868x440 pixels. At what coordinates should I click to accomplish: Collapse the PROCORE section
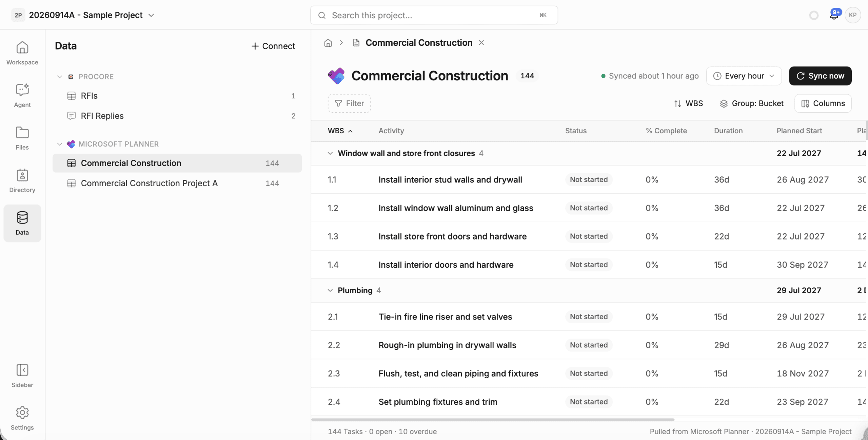click(x=60, y=77)
